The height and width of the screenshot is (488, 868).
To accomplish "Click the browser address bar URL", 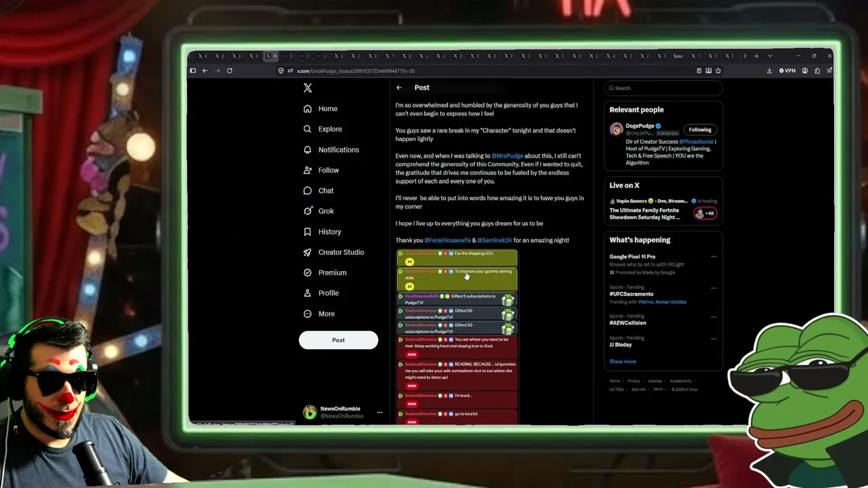I will tap(356, 70).
